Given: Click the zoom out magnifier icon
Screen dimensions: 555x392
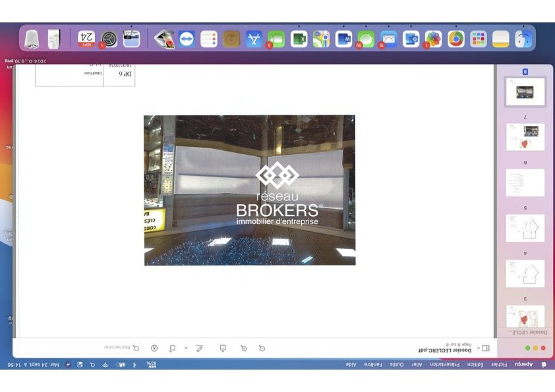Looking at the screenshot, I should (262, 348).
